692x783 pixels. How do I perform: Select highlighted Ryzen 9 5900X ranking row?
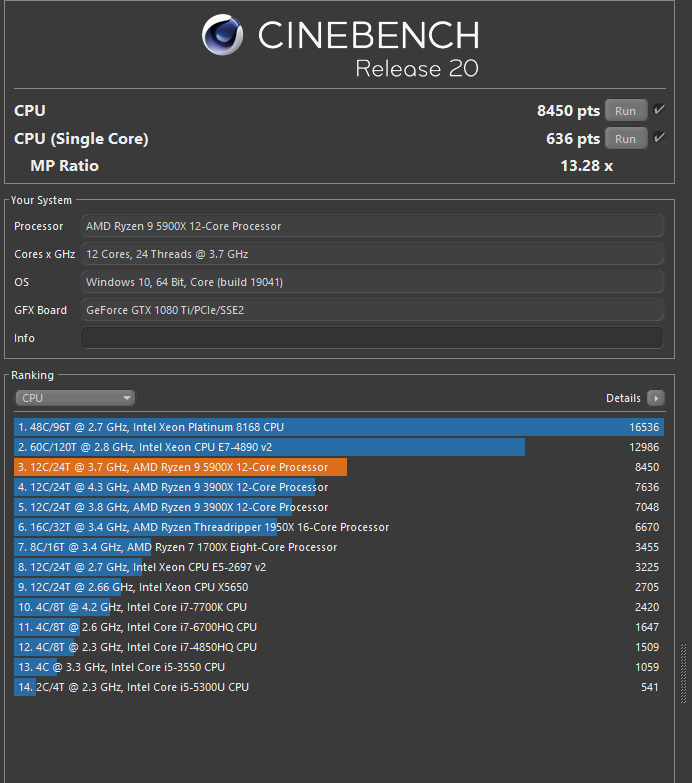pyautogui.click(x=339, y=467)
